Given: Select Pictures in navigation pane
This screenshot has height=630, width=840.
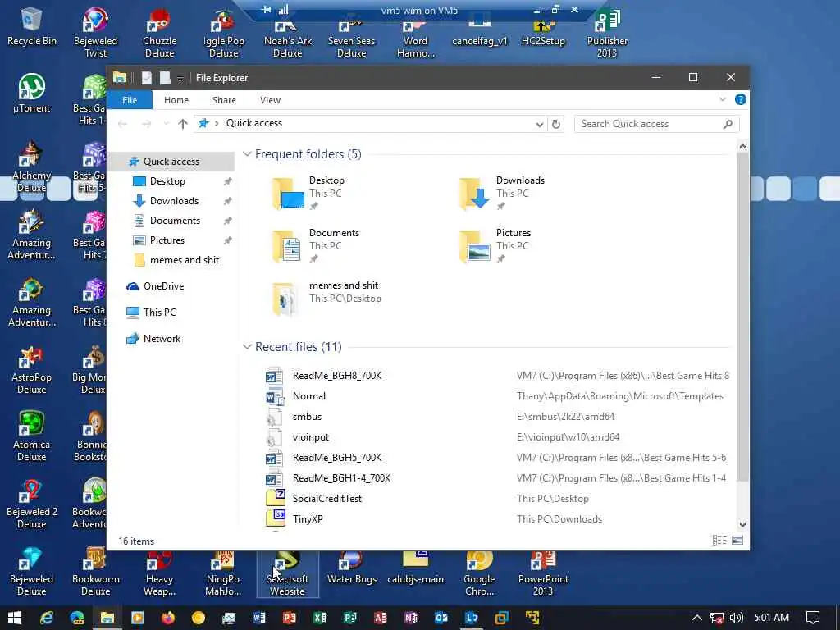Looking at the screenshot, I should [x=167, y=240].
